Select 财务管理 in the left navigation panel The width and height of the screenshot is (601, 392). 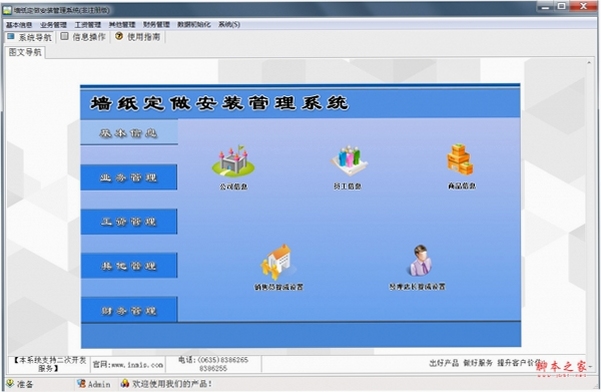click(x=129, y=310)
